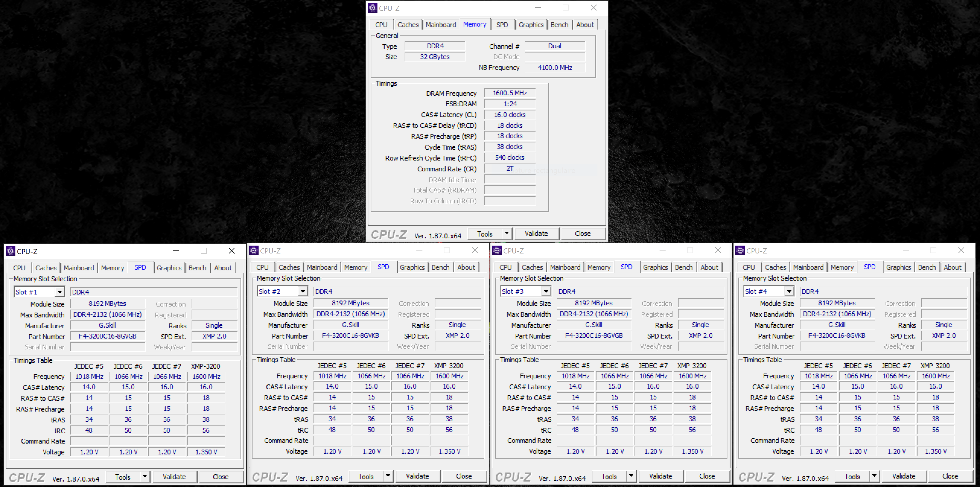Click the CPU-Z icon in Memory window titlebar

[373, 8]
